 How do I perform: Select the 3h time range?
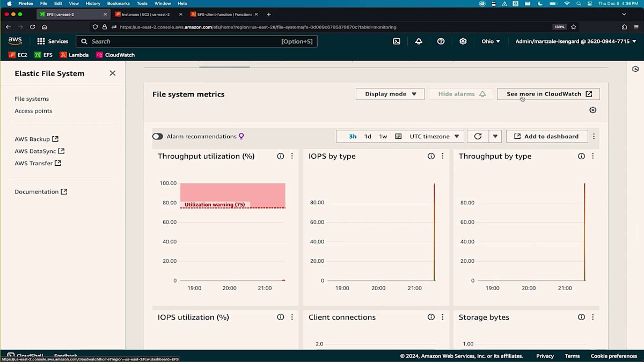pos(353,136)
